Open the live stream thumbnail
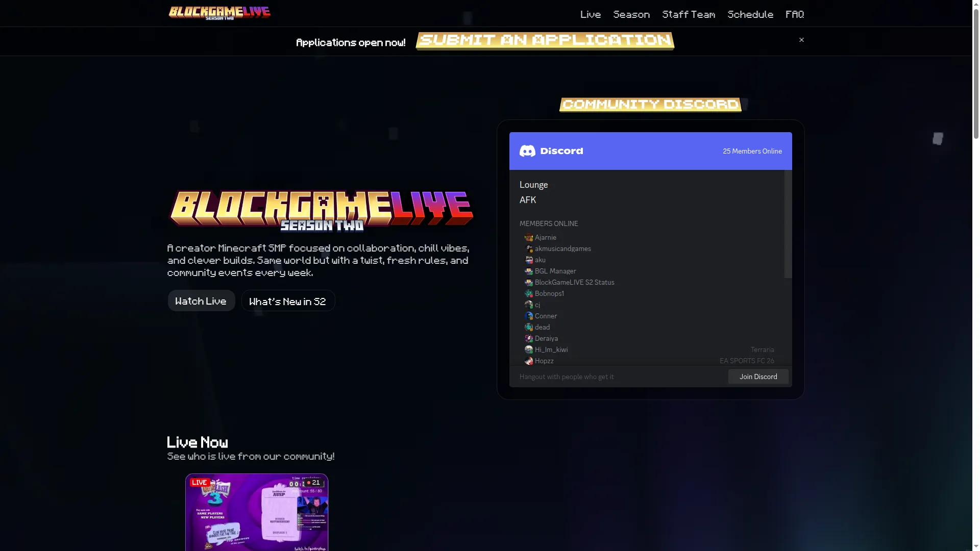This screenshot has width=980, height=551. click(257, 512)
